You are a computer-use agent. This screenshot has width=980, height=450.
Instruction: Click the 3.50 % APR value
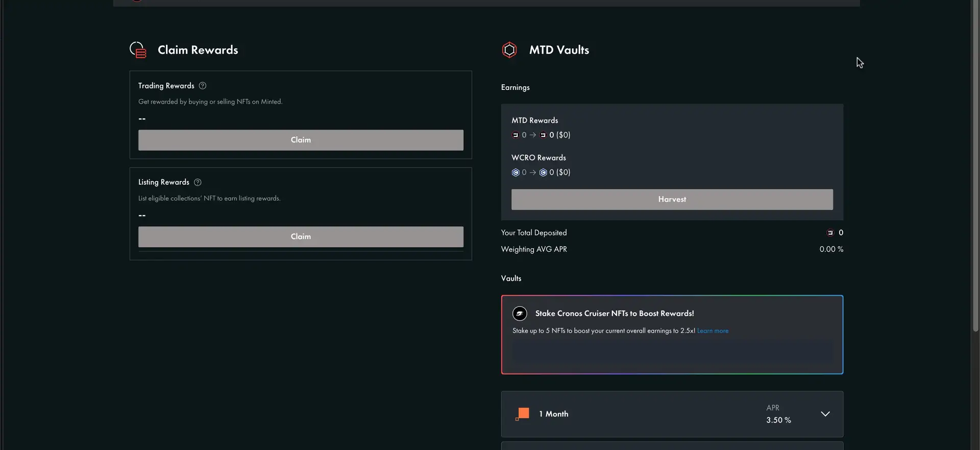click(x=778, y=420)
